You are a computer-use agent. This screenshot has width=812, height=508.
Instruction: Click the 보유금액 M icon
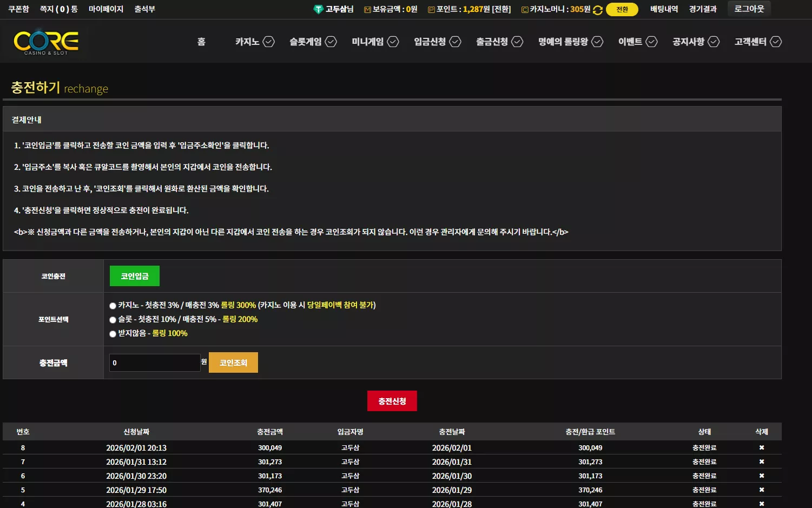pyautogui.click(x=367, y=10)
